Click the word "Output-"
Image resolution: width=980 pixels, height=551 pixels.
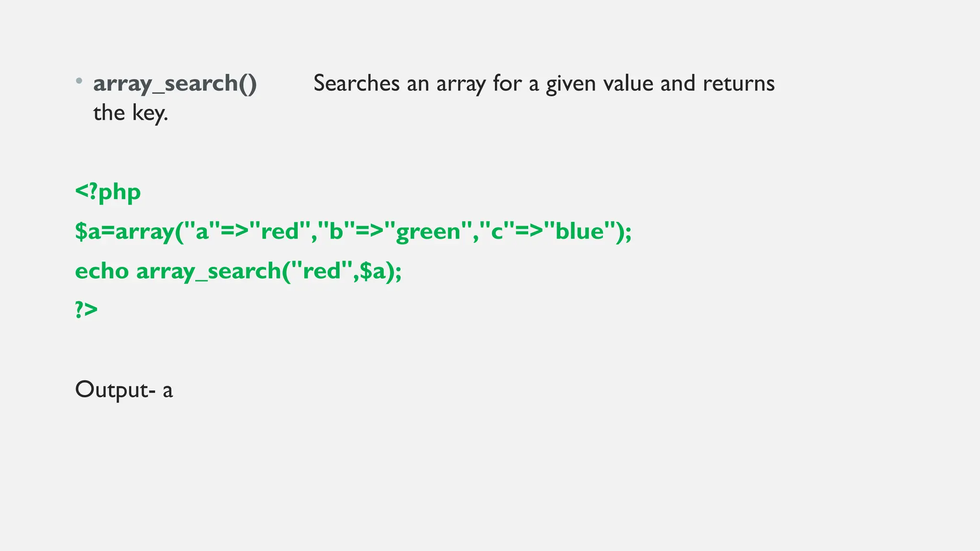115,390
